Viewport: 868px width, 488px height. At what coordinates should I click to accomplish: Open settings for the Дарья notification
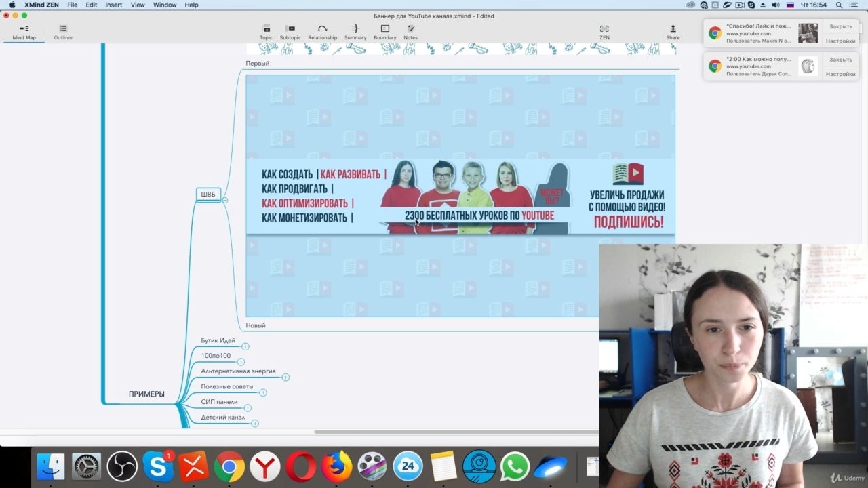click(841, 74)
